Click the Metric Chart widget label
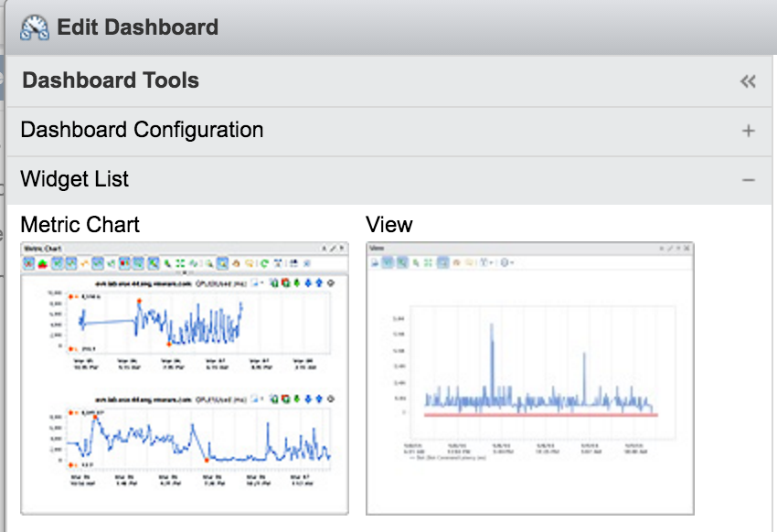 pos(80,225)
